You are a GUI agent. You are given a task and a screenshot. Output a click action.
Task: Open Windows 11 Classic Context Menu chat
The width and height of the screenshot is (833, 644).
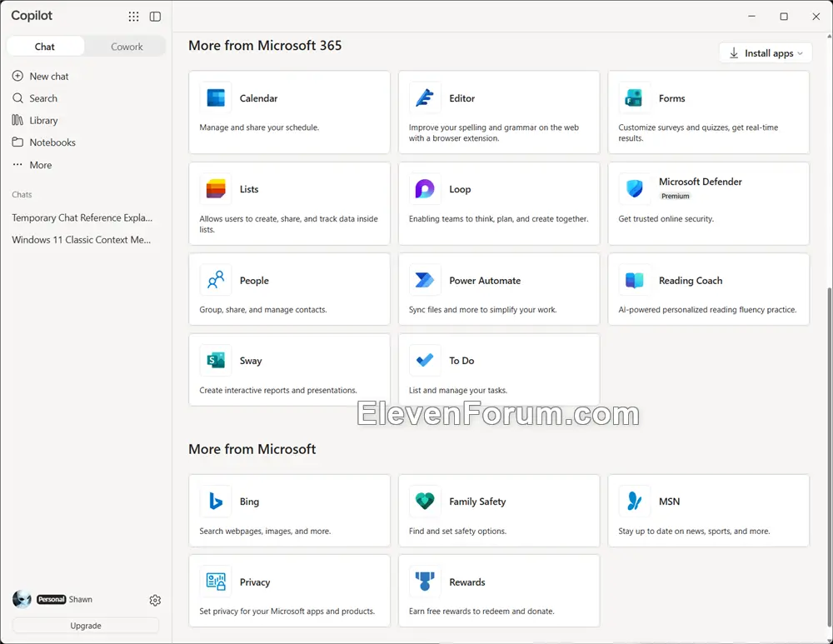point(82,240)
